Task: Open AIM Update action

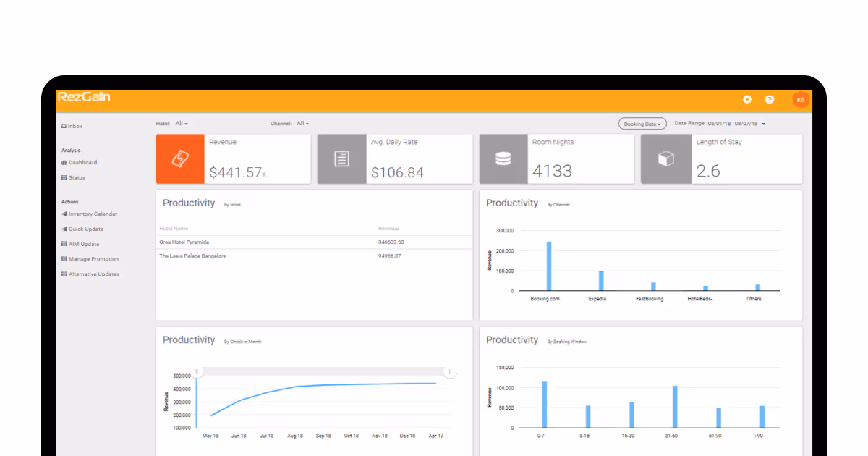Action: [81, 245]
